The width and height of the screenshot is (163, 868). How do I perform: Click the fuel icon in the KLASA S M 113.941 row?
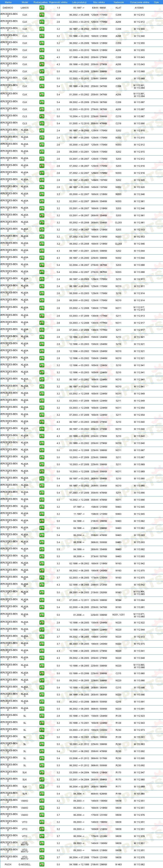tap(41, 651)
